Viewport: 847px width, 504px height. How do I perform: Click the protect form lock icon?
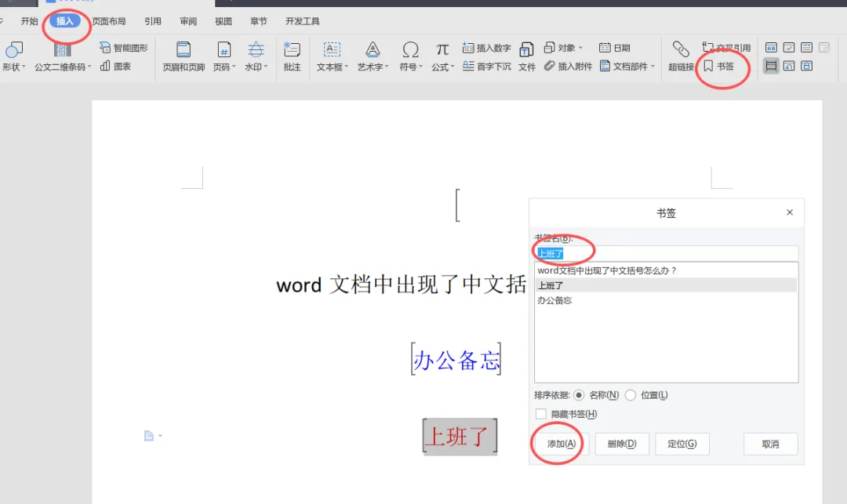point(807,66)
